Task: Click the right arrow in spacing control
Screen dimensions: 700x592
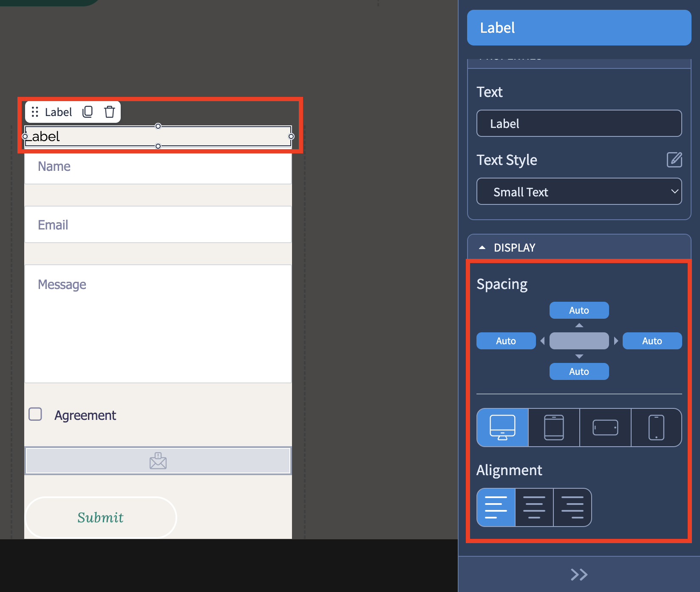Action: [616, 341]
